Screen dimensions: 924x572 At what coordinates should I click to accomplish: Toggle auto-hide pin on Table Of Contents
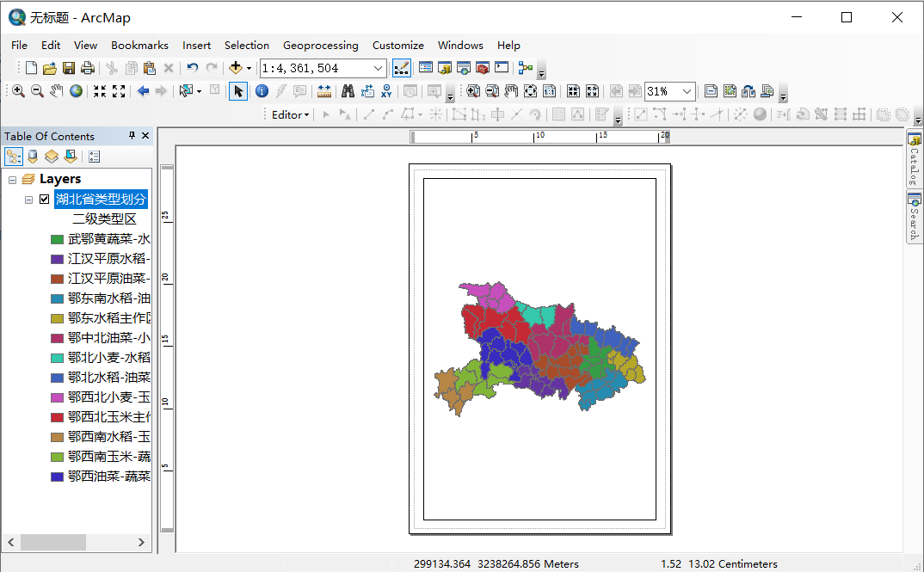[x=132, y=136]
